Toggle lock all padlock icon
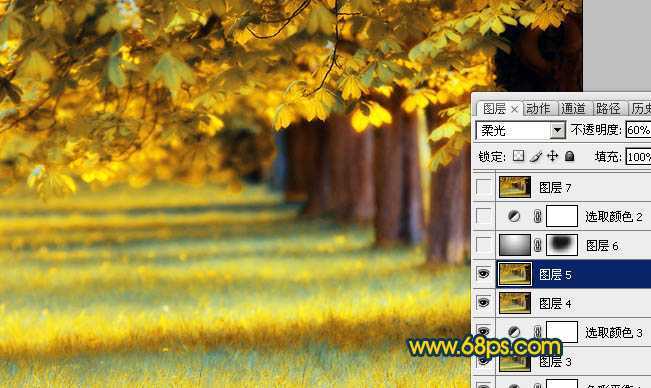The image size is (651, 388). click(x=570, y=156)
